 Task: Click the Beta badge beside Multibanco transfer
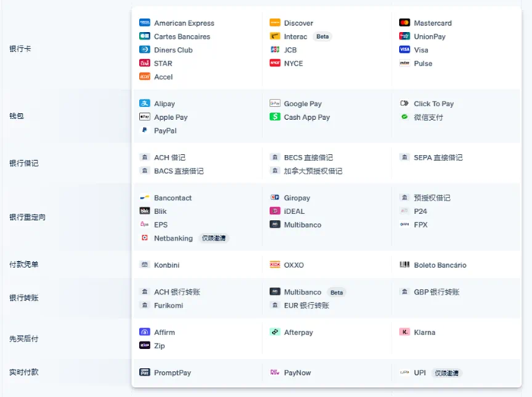point(337,292)
